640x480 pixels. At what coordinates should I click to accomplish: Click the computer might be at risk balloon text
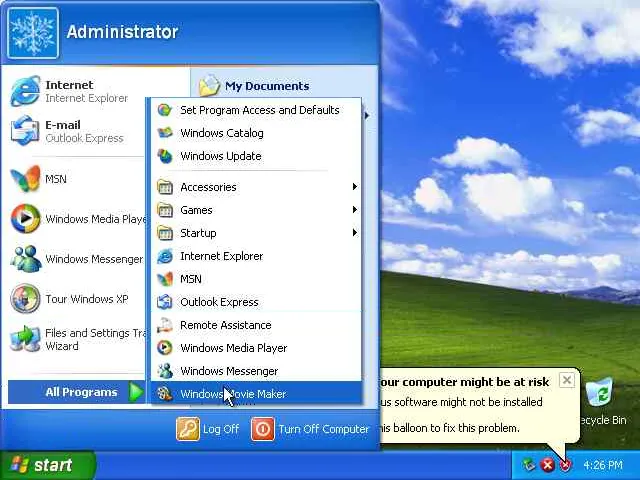click(x=464, y=382)
